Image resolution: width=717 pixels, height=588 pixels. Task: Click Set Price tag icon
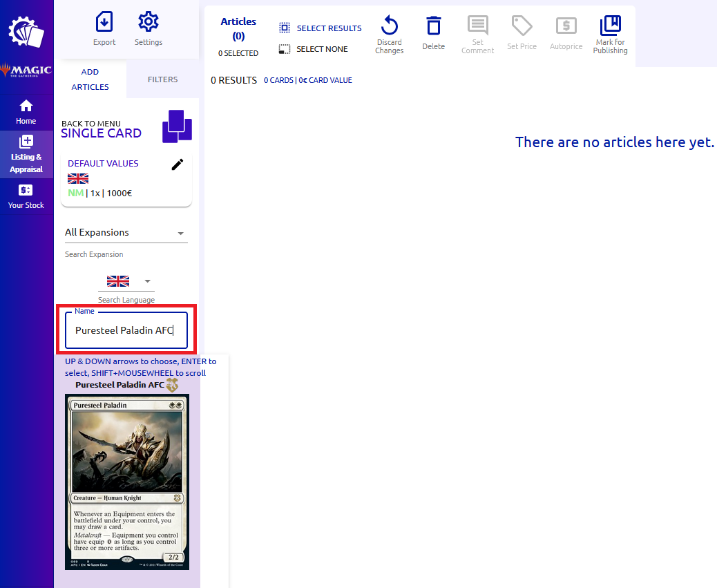pyautogui.click(x=522, y=26)
